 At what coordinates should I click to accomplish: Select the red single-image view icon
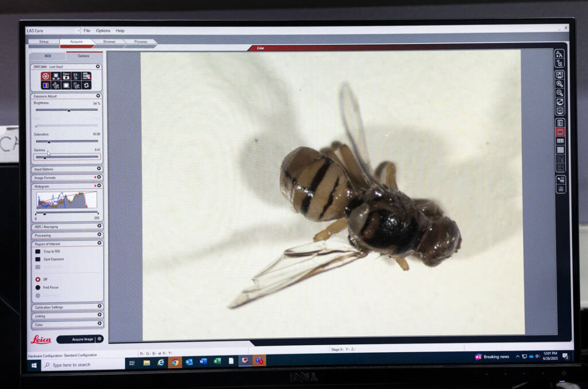pyautogui.click(x=560, y=132)
